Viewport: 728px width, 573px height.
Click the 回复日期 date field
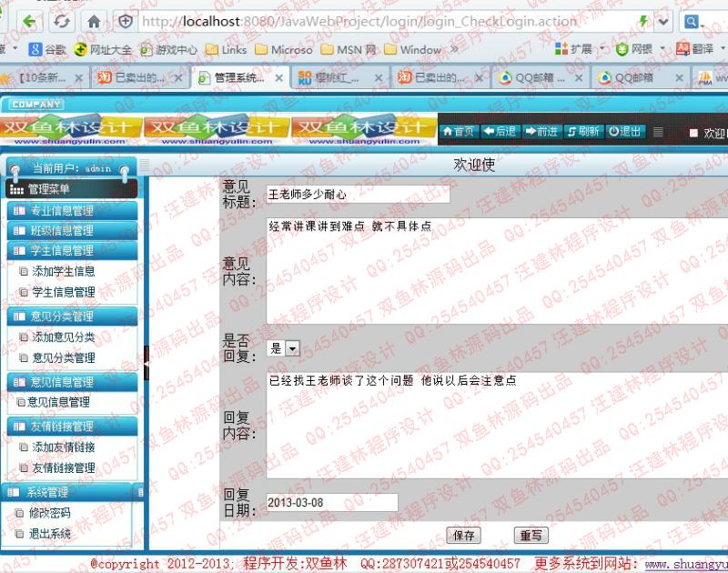click(332, 502)
